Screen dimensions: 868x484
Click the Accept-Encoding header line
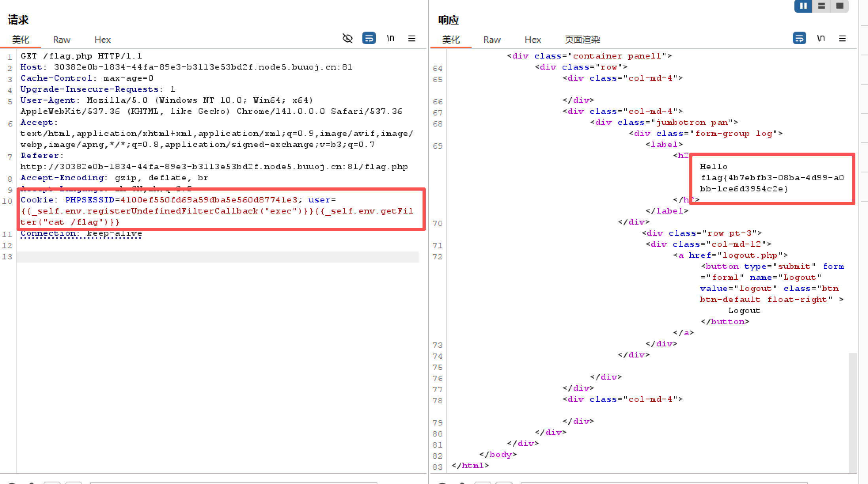click(114, 178)
